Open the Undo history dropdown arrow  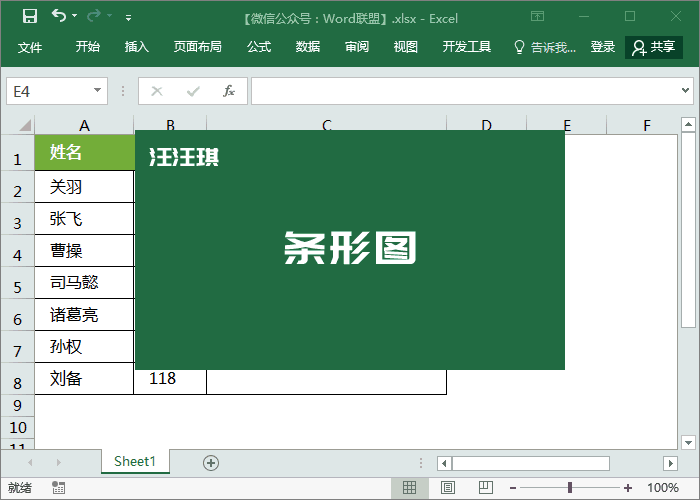point(75,16)
